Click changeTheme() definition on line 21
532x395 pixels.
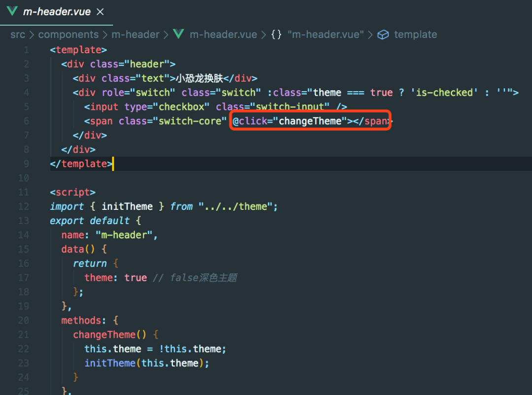coord(109,334)
